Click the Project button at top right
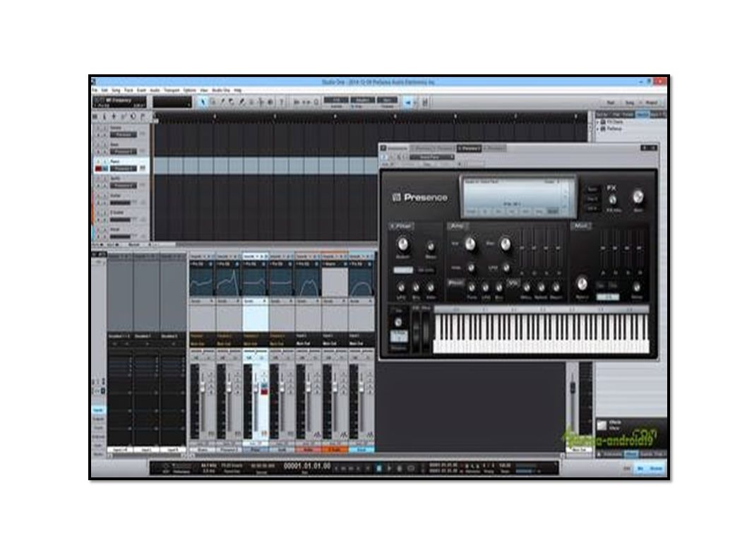 coord(651,102)
